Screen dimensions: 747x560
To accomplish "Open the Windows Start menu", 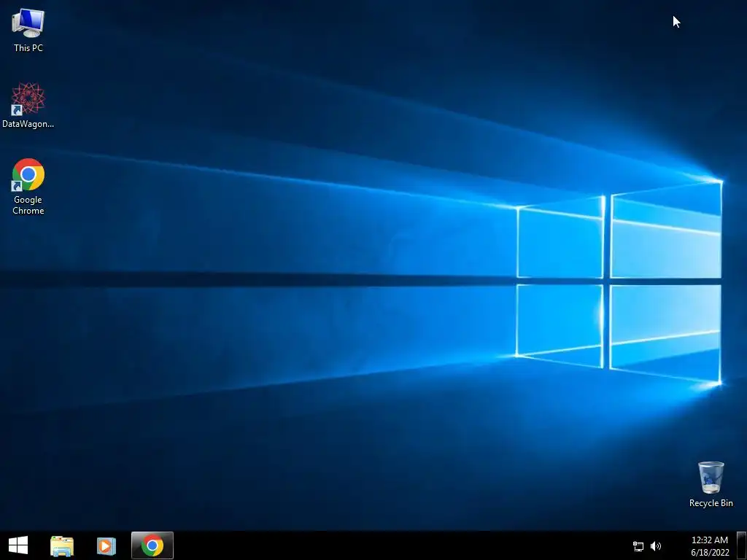I will point(18,545).
